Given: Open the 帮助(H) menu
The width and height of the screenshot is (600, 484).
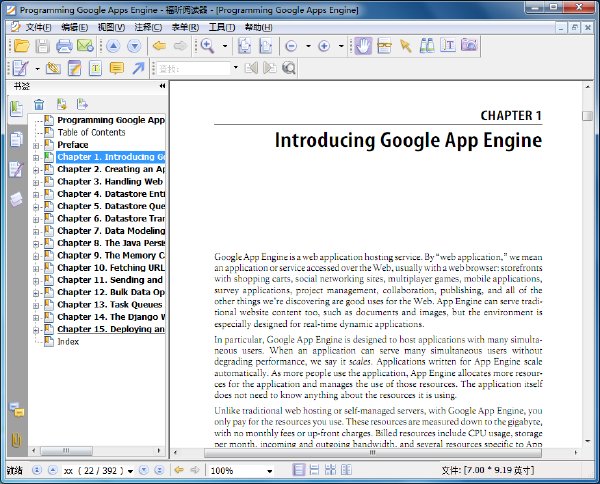Looking at the screenshot, I should click(x=259, y=28).
